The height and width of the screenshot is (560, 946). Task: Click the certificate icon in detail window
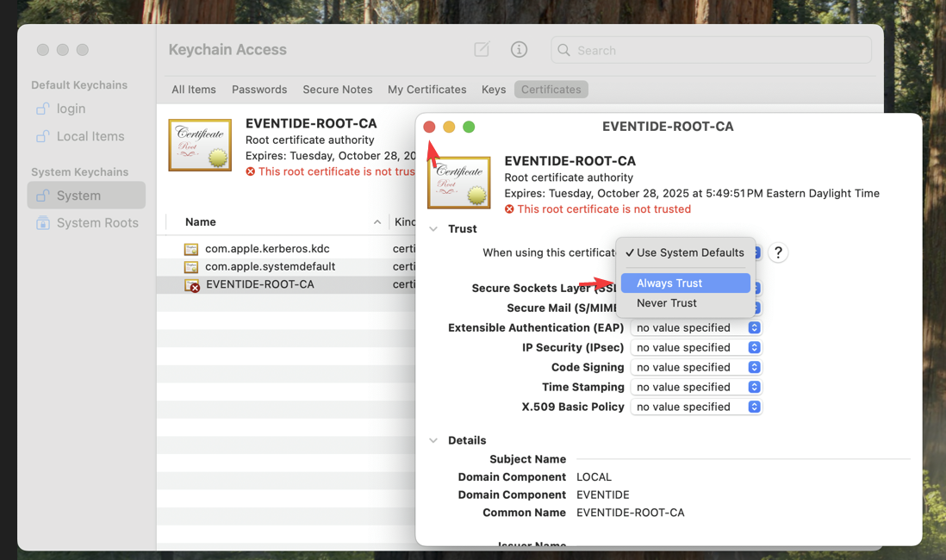(x=459, y=183)
